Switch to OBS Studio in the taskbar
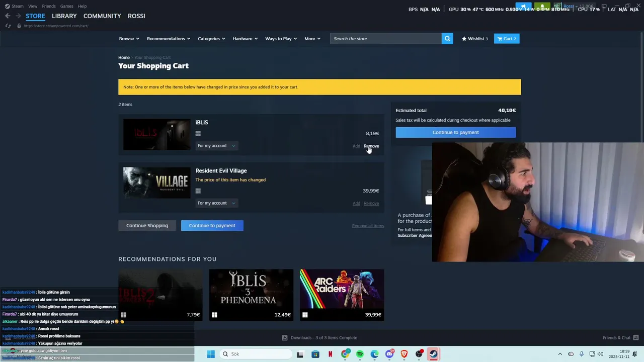This screenshot has height=362, width=644. coord(419,354)
